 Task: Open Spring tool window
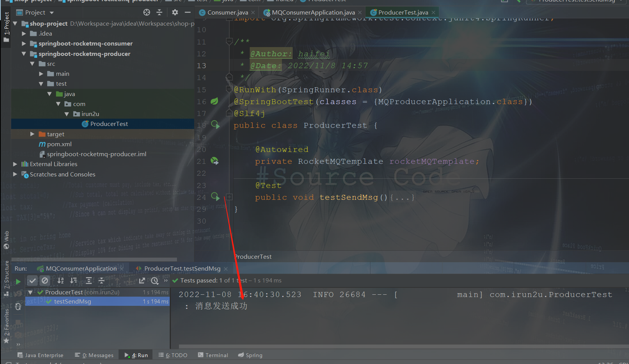pyautogui.click(x=250, y=355)
